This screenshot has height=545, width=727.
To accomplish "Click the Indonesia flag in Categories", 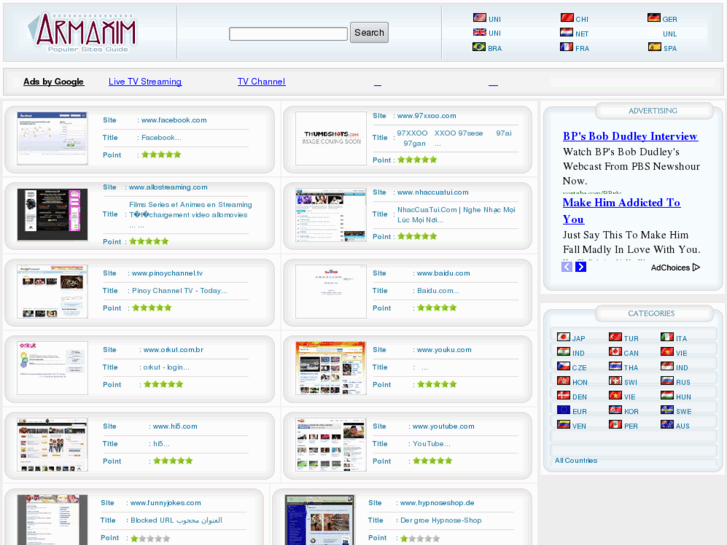I will pyautogui.click(x=667, y=366).
